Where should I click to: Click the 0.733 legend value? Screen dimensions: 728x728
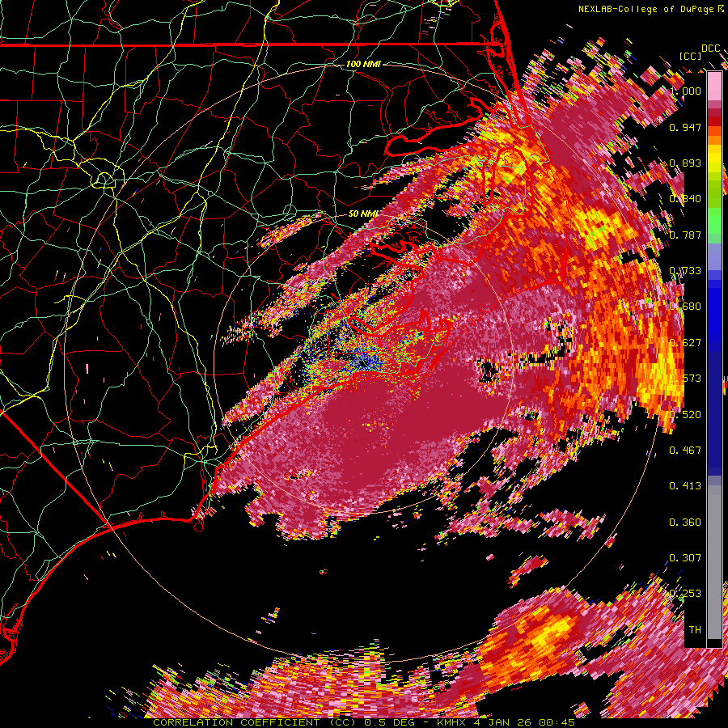click(x=685, y=271)
